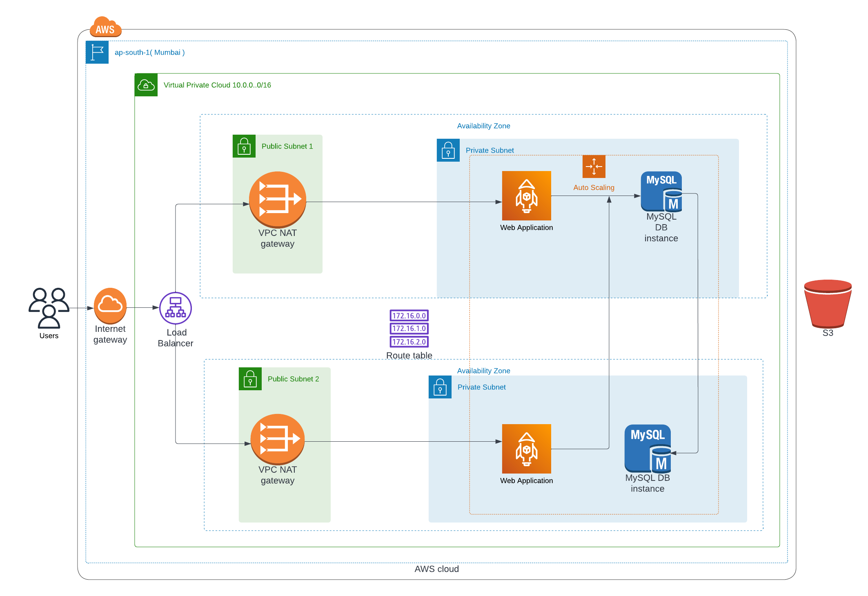868x596 pixels.
Task: Expand the Availability Zone region at top
Action: point(484,126)
